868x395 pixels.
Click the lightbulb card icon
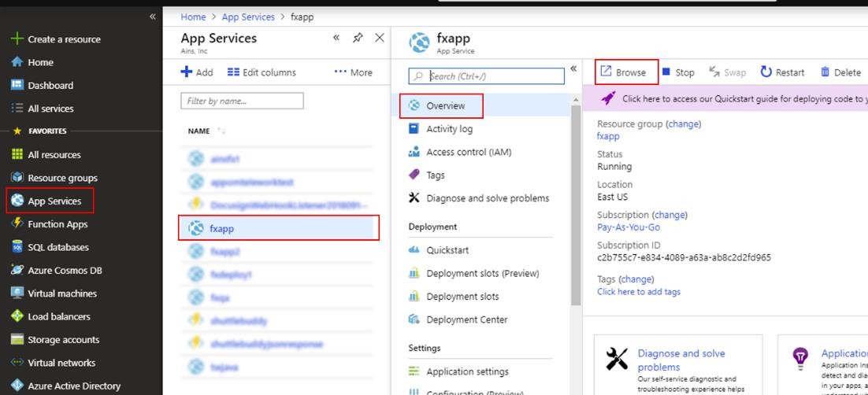click(x=800, y=359)
